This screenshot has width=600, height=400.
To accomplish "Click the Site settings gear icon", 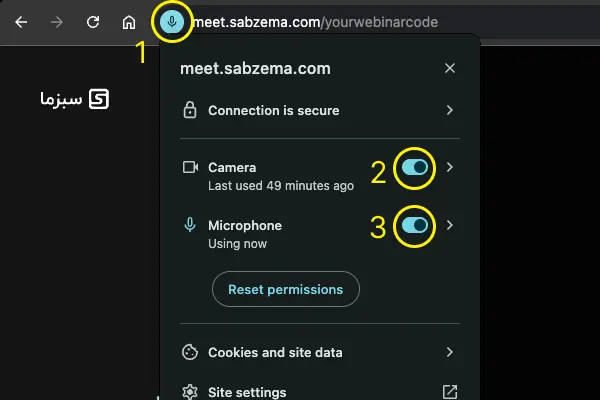I will pyautogui.click(x=190, y=392).
